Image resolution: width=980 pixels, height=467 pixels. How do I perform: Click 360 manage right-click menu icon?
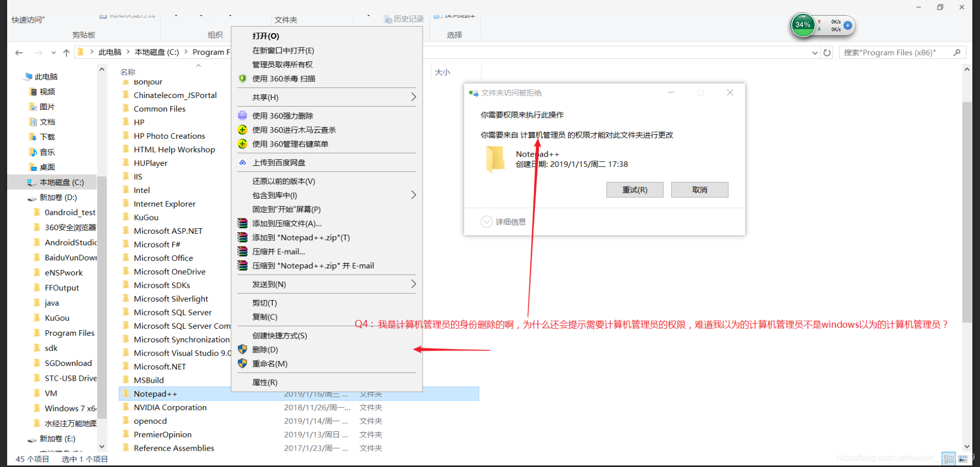coord(242,144)
